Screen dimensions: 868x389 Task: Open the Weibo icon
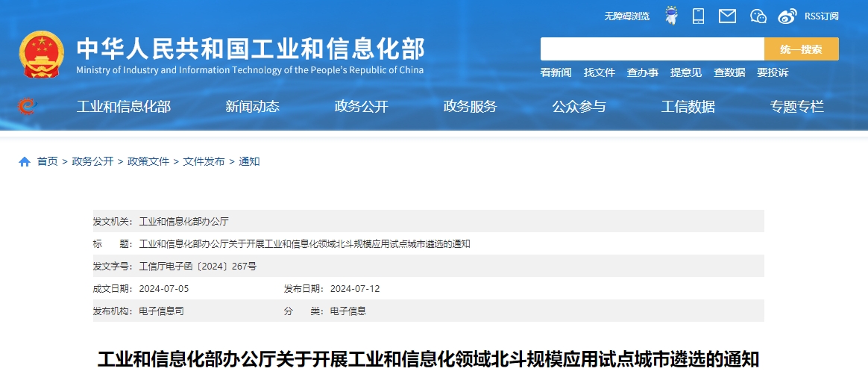787,16
